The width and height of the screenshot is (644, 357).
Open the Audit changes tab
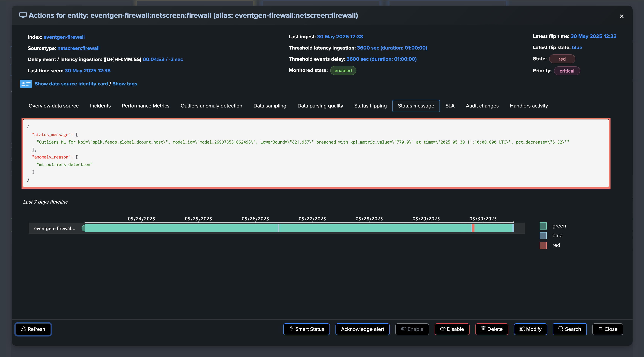(x=482, y=106)
